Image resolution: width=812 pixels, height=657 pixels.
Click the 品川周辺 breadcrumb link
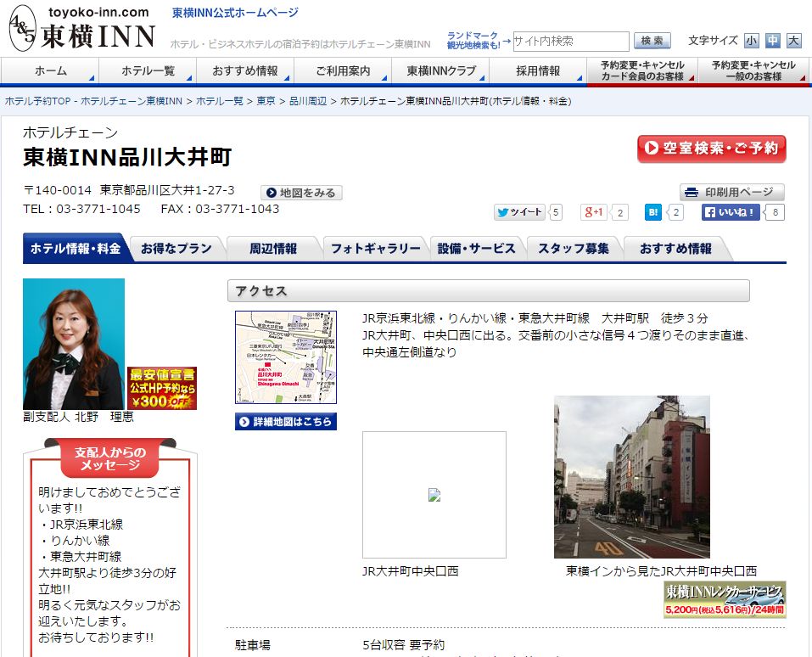click(308, 101)
